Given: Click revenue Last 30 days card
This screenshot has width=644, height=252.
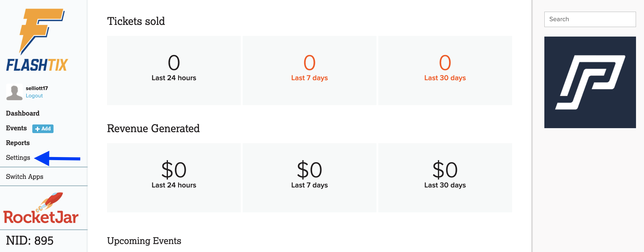Looking at the screenshot, I should pyautogui.click(x=445, y=178).
